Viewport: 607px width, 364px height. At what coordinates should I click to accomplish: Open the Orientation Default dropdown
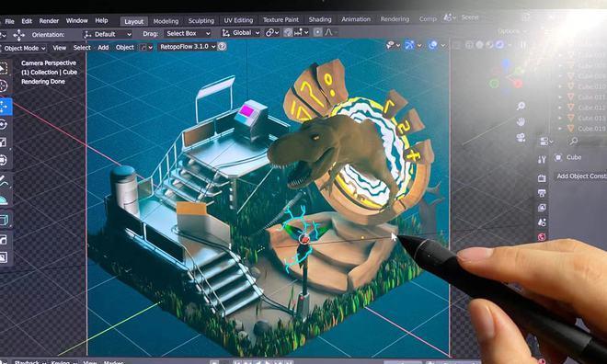point(108,34)
